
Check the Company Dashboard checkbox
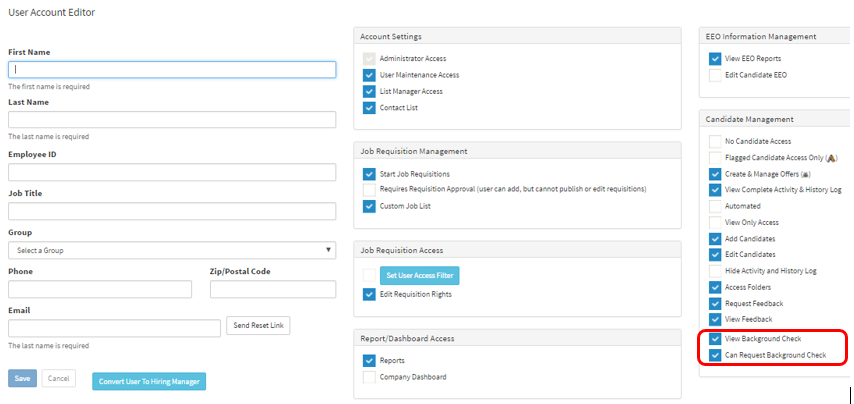(x=370, y=377)
